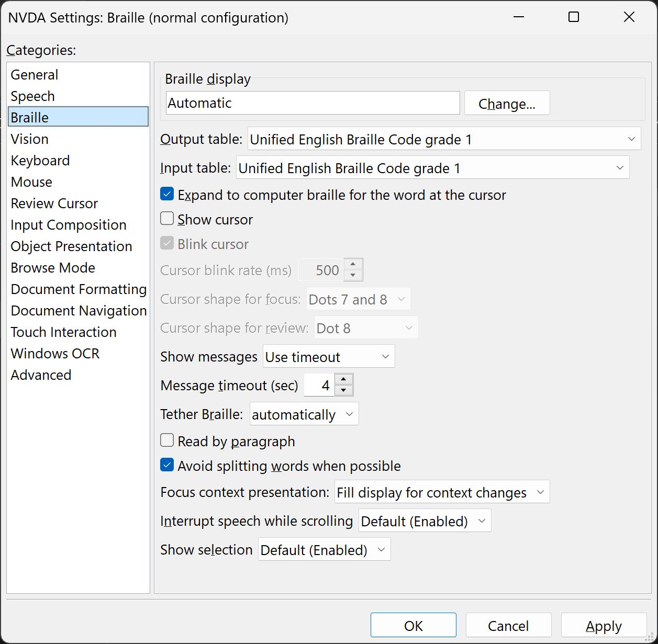Viewport: 658px width, 644px height.
Task: Select the Speech category
Action: (x=32, y=96)
